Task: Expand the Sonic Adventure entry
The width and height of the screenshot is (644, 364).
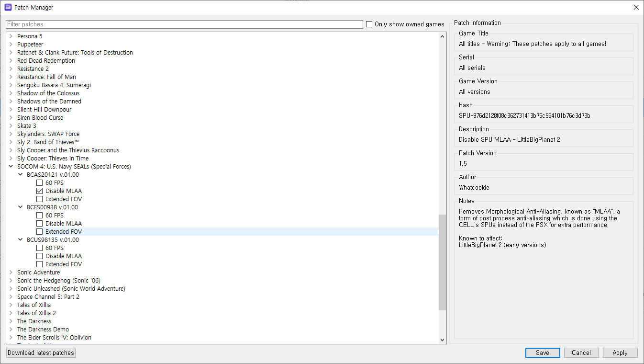Action: pos(11,273)
